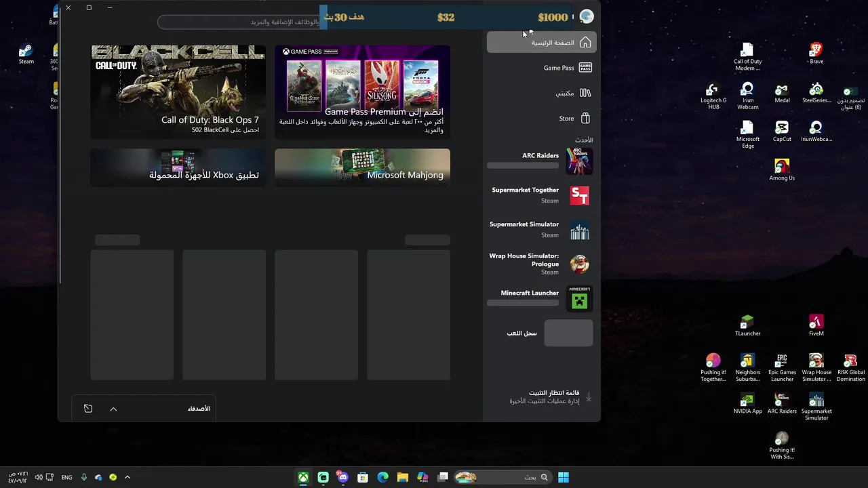The image size is (868, 488).
Task: Click the Friends (الأصدقاء) panel label
Action: coord(199,409)
